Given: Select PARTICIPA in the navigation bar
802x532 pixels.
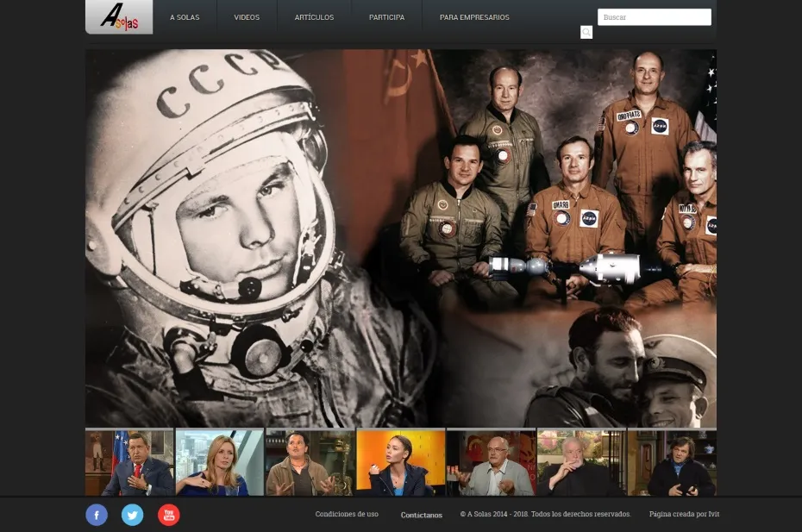Looking at the screenshot, I should tap(386, 17).
